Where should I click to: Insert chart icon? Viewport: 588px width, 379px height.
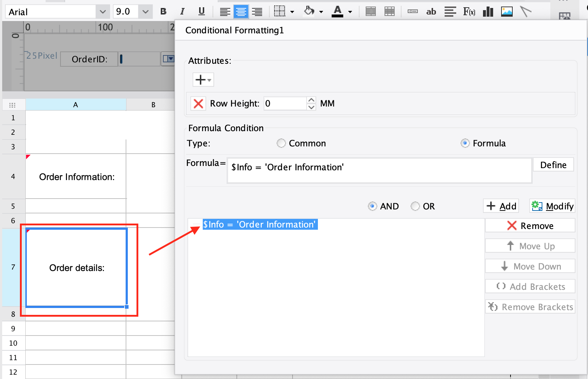(x=488, y=12)
